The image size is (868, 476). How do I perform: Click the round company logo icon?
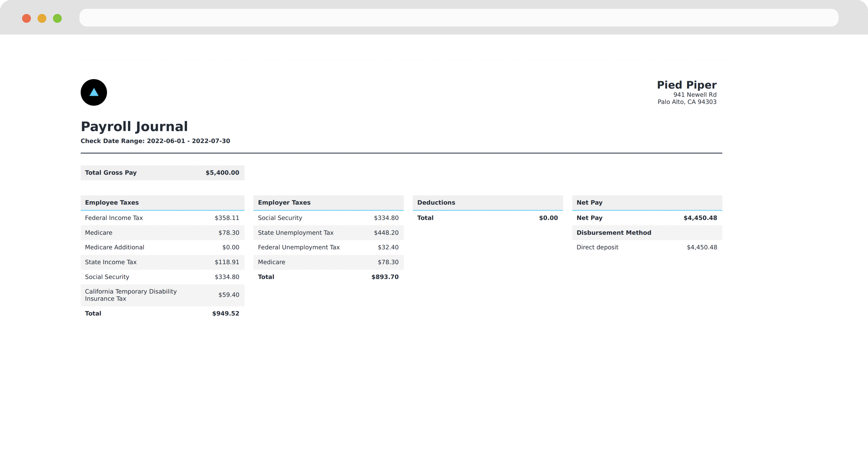coord(94,92)
